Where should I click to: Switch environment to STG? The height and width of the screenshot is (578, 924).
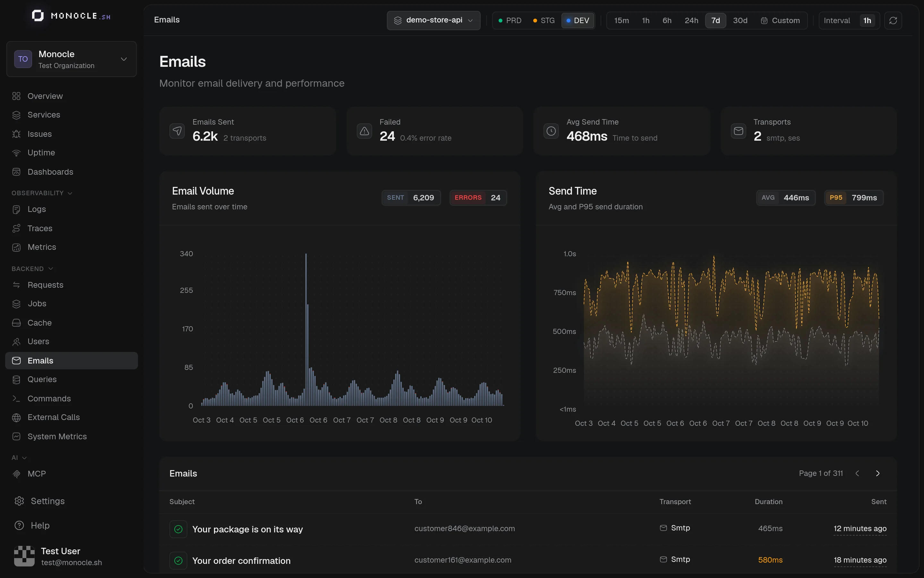pyautogui.click(x=544, y=20)
